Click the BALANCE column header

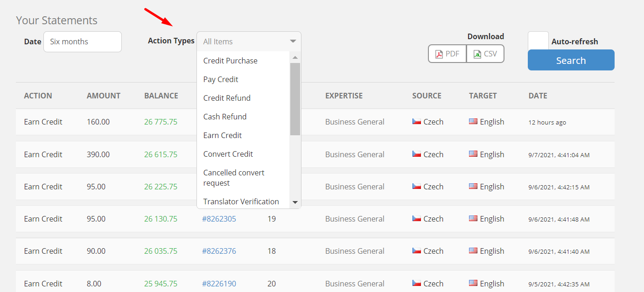(161, 96)
